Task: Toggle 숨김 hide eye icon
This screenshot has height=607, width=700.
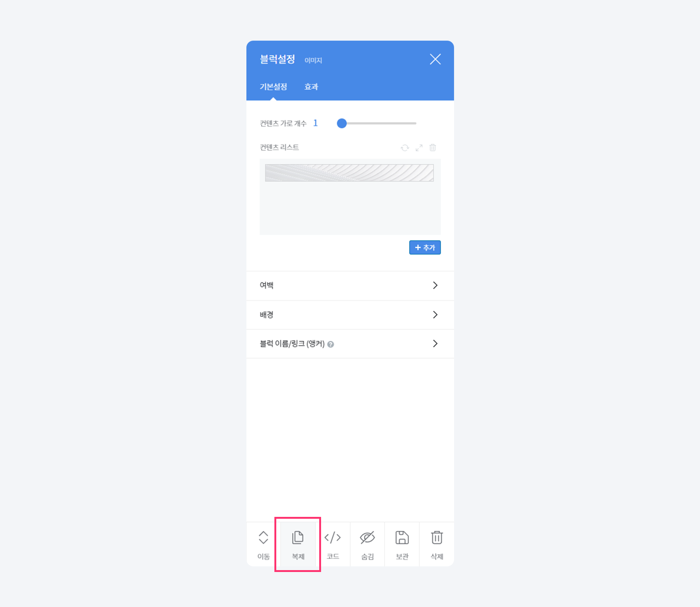Action: click(367, 537)
